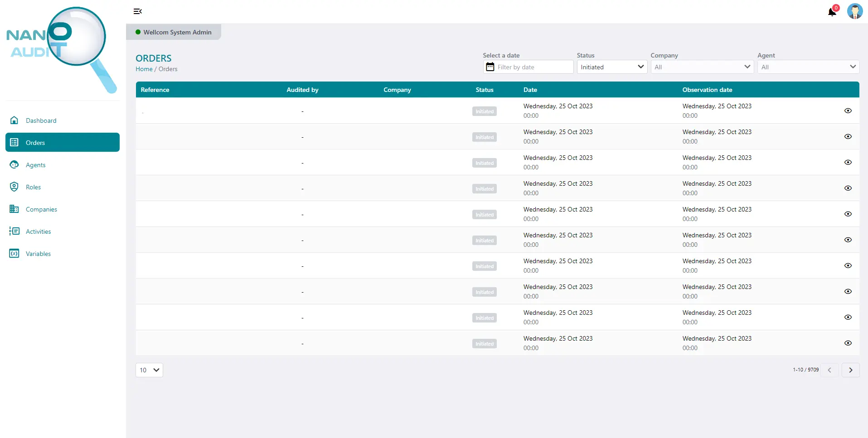Open the notifications bell
The width and height of the screenshot is (868, 438).
tap(832, 12)
